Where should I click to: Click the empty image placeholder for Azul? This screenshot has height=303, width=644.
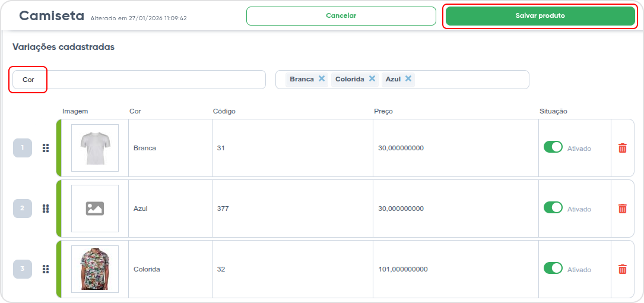(x=95, y=209)
